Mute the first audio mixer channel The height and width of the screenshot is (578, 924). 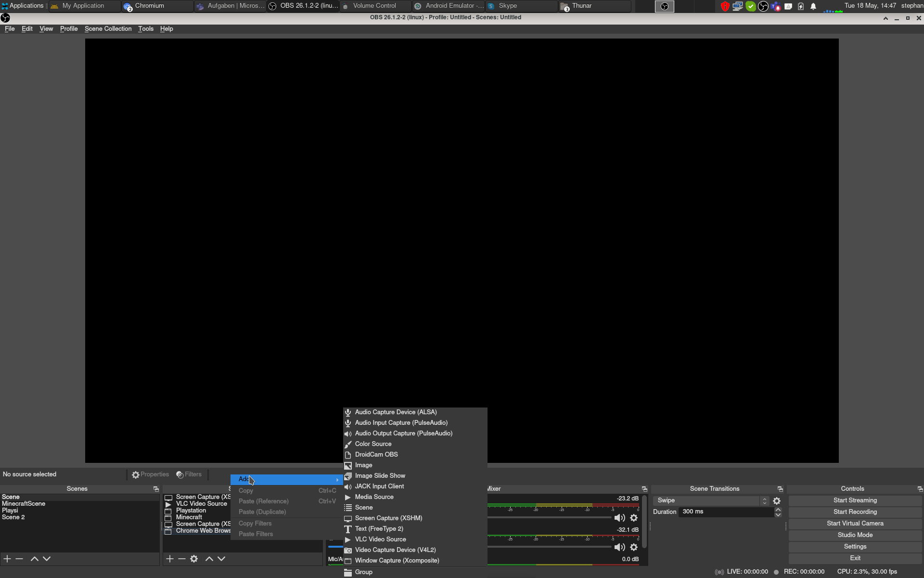(x=619, y=518)
